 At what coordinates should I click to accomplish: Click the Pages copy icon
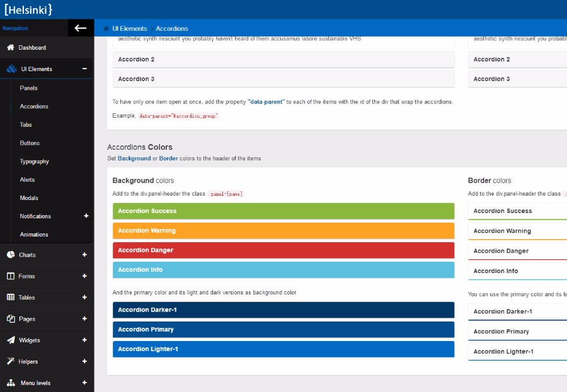11,319
